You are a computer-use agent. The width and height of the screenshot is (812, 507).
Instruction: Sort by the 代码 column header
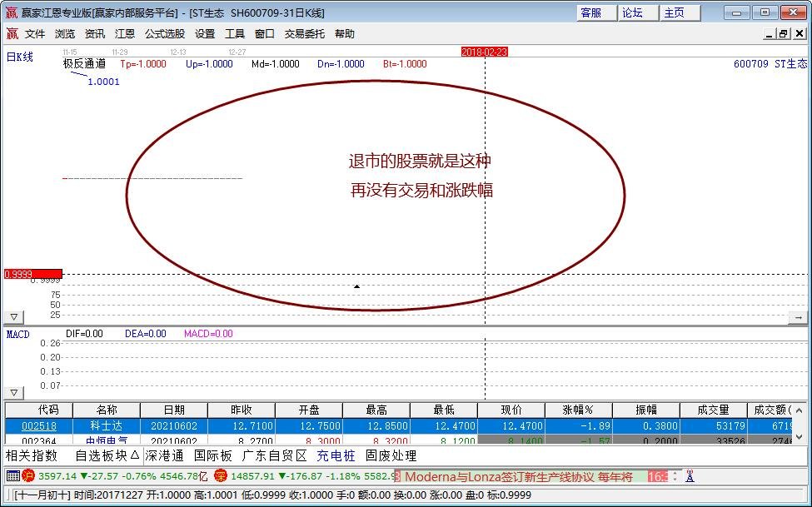click(39, 410)
